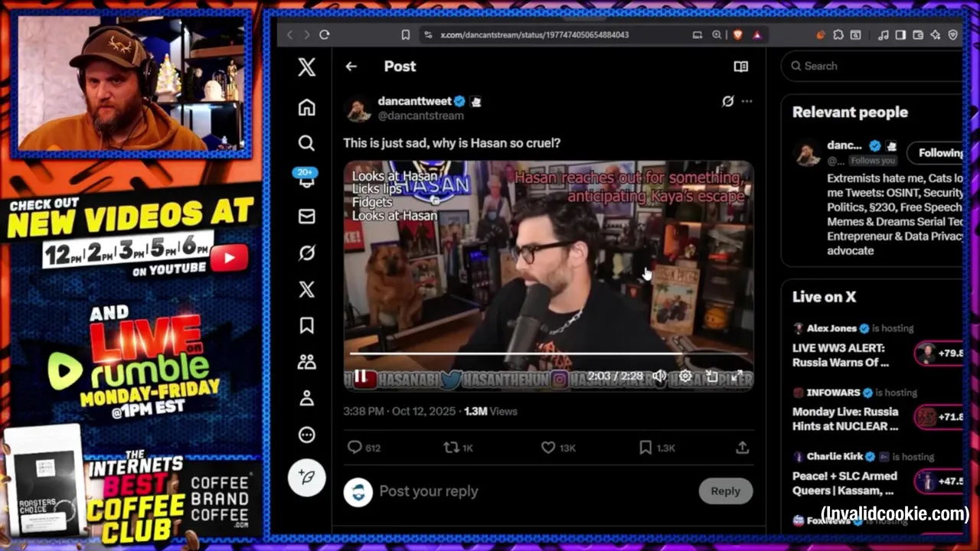Screen dimensions: 980x551
Task: Click the X logo at the sidebar top
Action: (307, 67)
